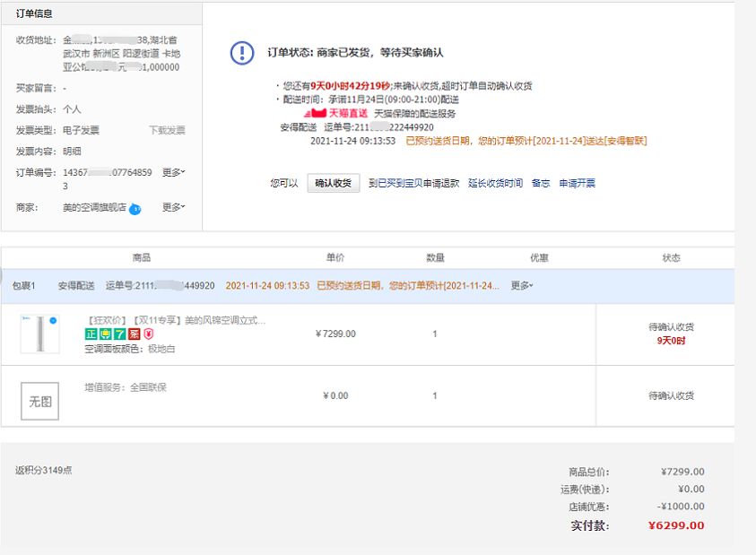
Task: Open 到已买到宝贝申请退款 link
Action: 413,183
